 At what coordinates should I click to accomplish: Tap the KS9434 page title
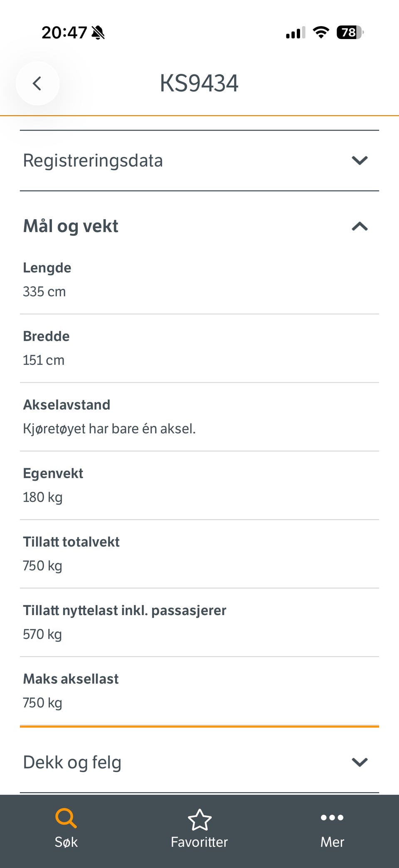pyautogui.click(x=199, y=83)
